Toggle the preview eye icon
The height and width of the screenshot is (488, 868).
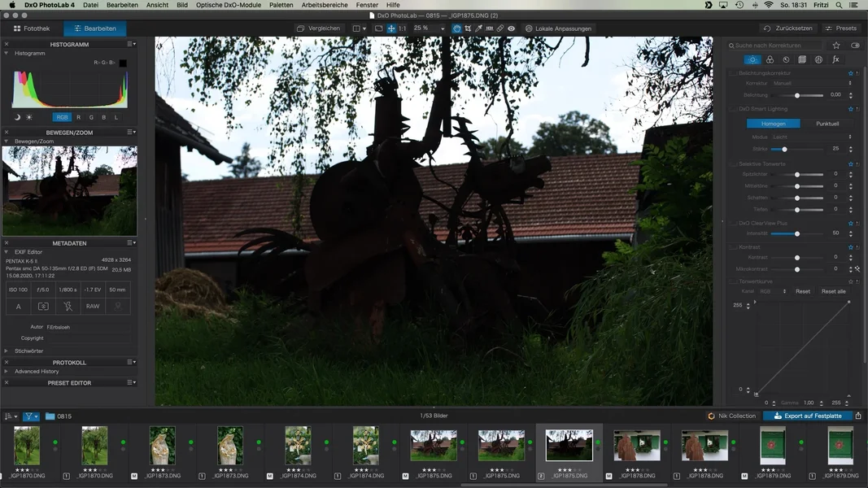coord(511,28)
